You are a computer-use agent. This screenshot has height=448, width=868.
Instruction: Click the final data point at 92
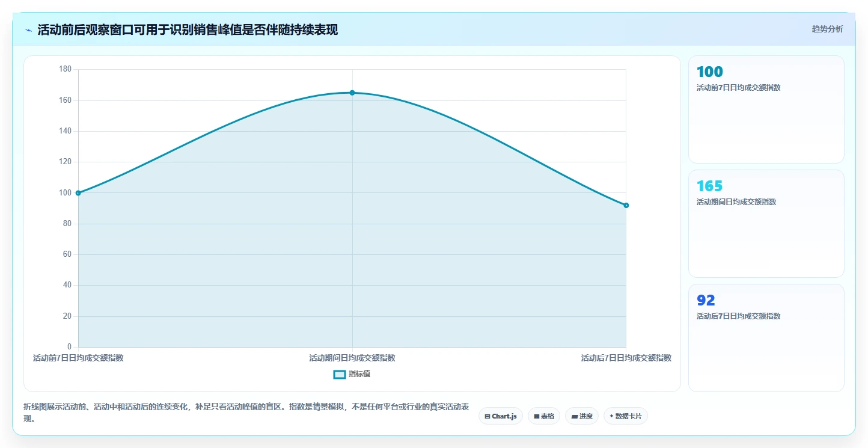coord(626,205)
